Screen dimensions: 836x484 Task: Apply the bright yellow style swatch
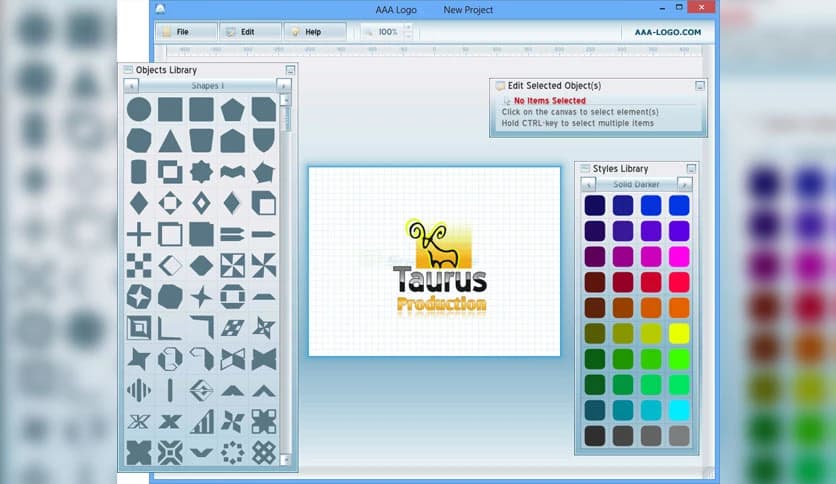(x=679, y=334)
